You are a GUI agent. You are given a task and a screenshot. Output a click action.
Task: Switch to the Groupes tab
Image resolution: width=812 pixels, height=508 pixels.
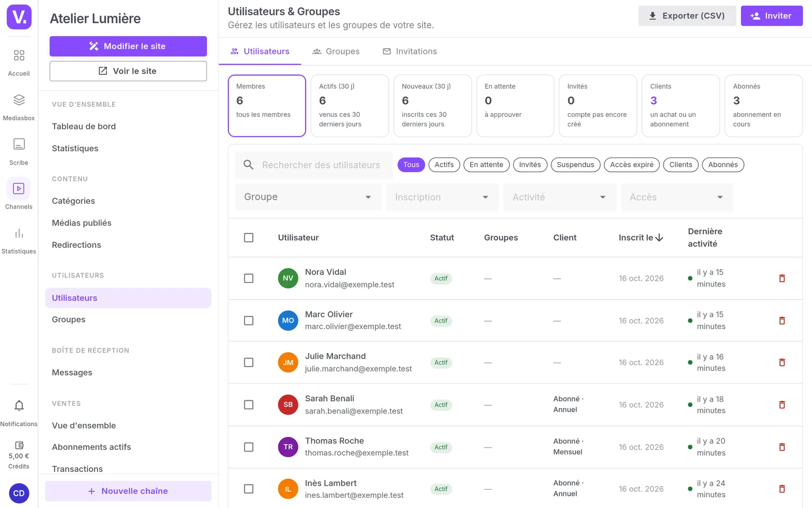336,51
